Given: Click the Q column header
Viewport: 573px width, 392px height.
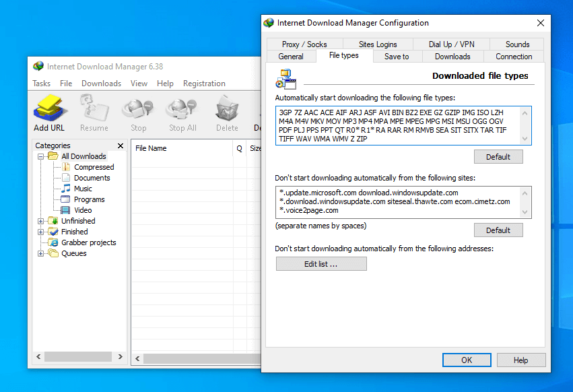Looking at the screenshot, I should coord(239,148).
